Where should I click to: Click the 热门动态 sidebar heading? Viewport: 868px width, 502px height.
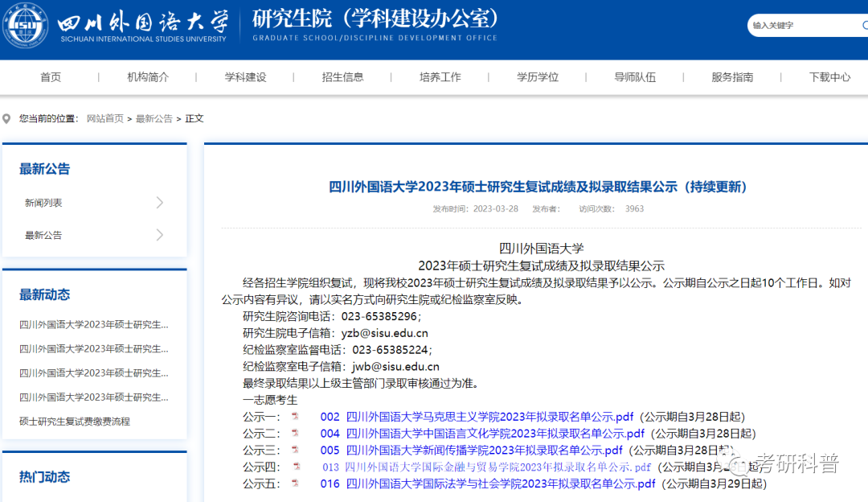pos(45,477)
